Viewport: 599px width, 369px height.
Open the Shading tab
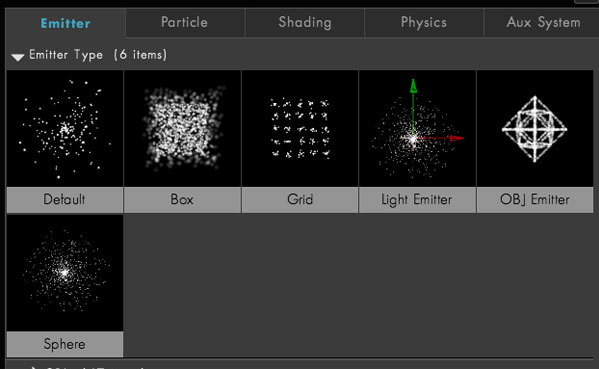[304, 23]
